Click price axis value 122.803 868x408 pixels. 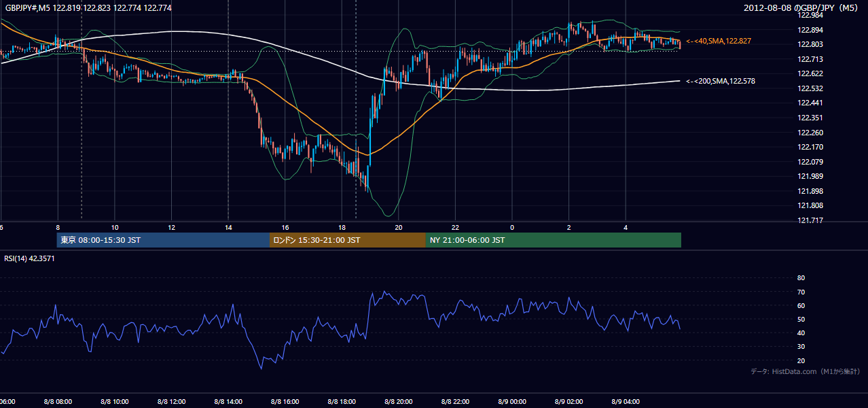tap(810, 44)
